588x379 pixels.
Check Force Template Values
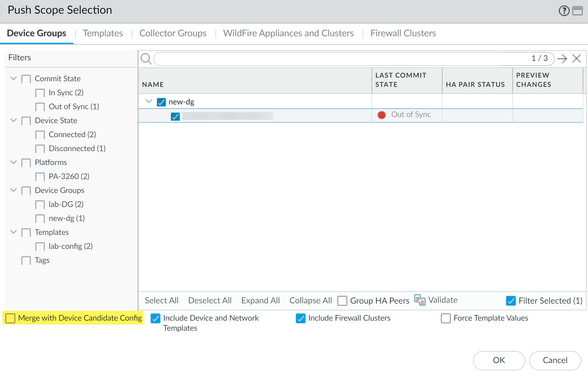(x=446, y=318)
